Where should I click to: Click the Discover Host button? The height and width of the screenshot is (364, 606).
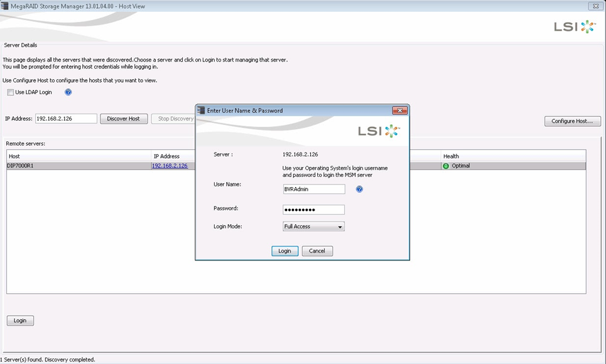coord(124,119)
